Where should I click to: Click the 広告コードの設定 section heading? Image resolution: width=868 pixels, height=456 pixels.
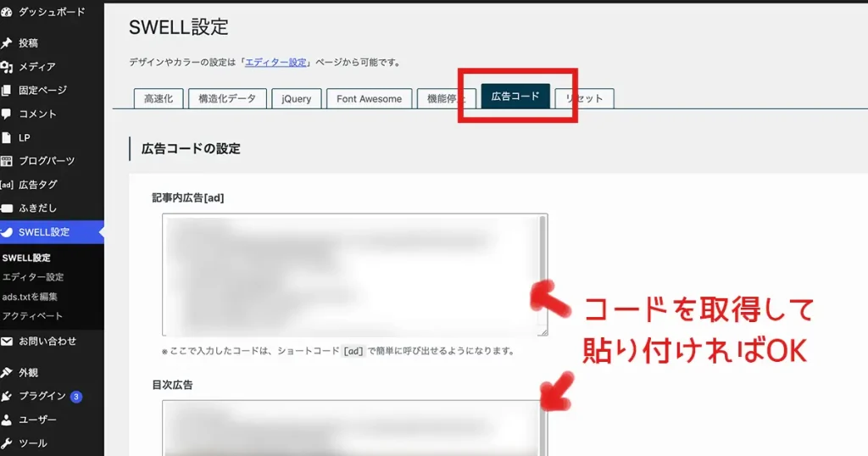(191, 149)
